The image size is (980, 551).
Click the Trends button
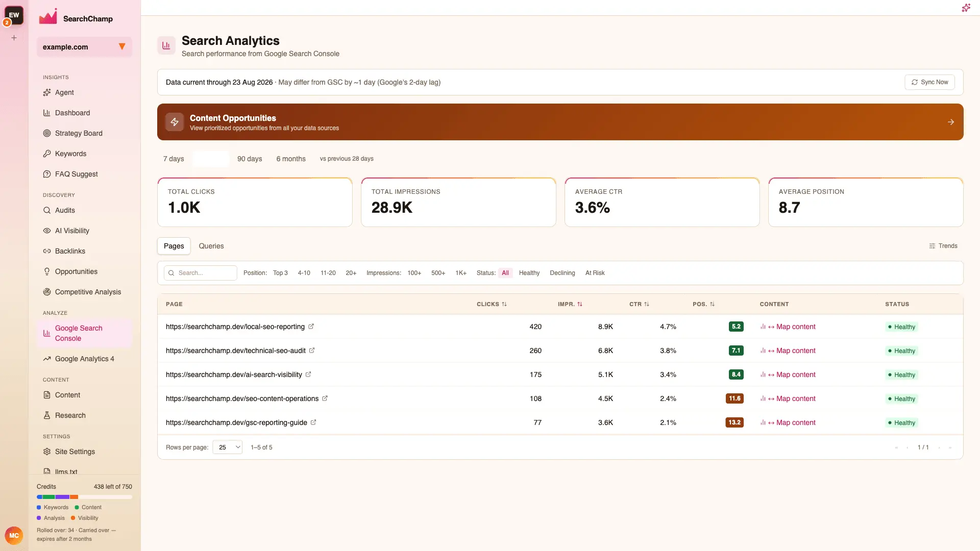coord(943,246)
